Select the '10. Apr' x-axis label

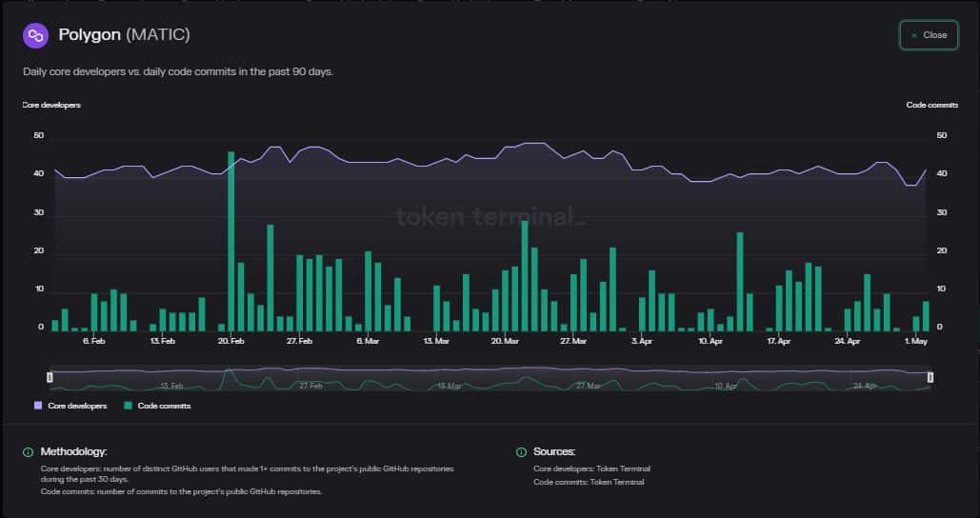[x=710, y=341]
